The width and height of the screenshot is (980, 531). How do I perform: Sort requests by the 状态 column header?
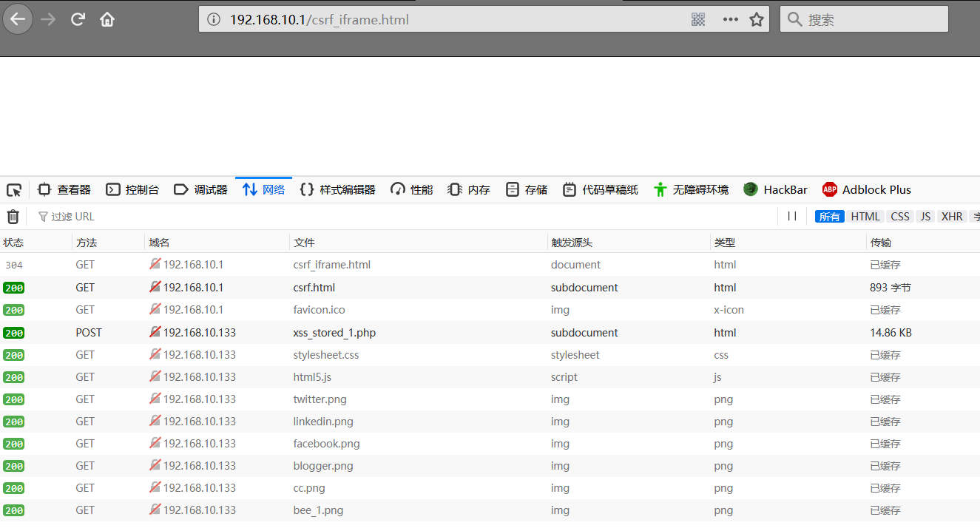point(13,243)
